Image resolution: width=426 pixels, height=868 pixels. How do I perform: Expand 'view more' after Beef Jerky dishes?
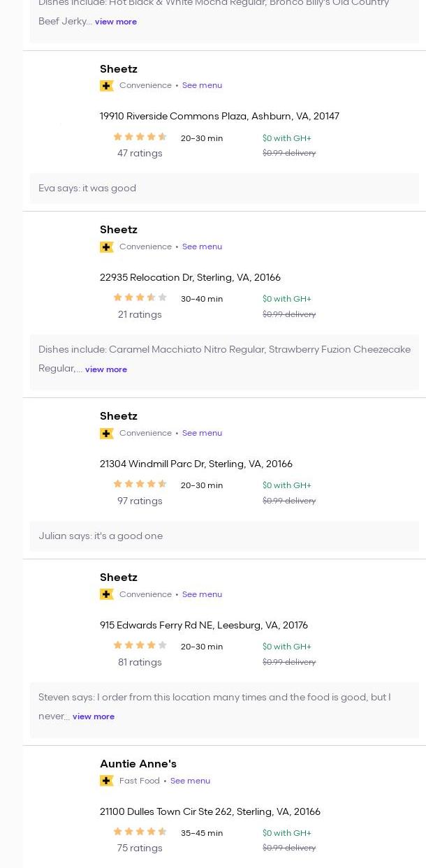(116, 22)
